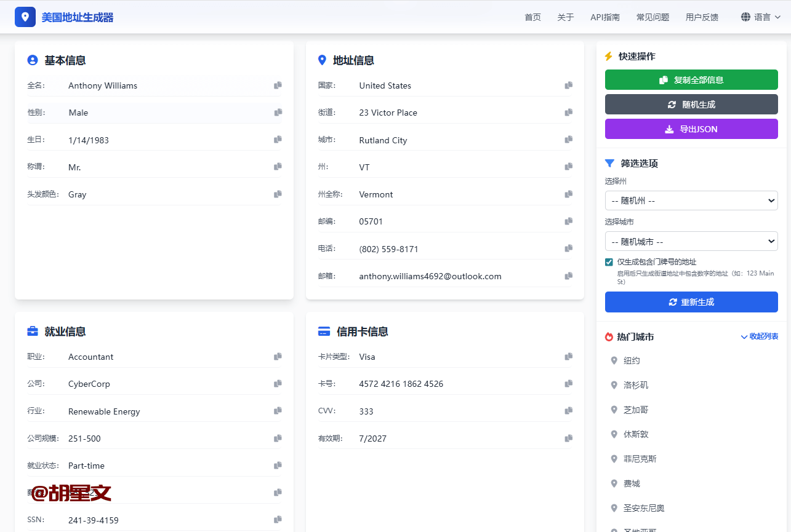Click the blue 重新生成 button
Screen dimensions: 791x532
(x=691, y=302)
